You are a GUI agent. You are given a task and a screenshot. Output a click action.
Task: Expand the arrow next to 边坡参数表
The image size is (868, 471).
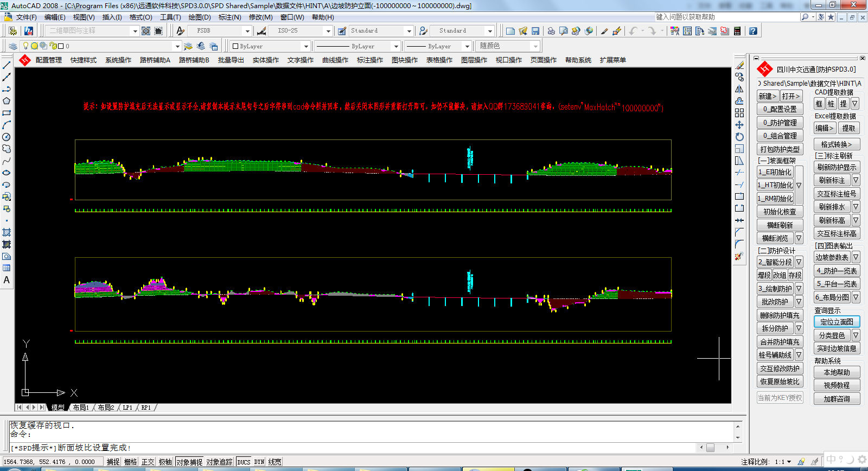coord(856,257)
